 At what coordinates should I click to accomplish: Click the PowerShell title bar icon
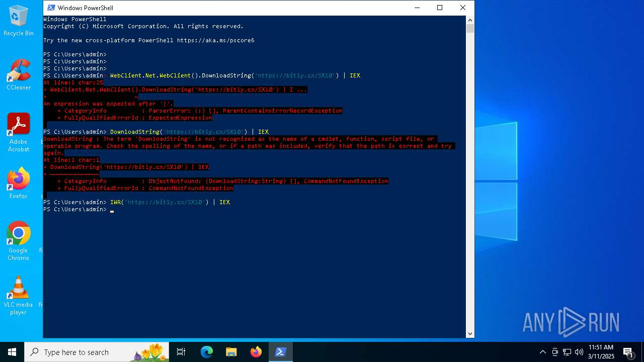[x=51, y=8]
